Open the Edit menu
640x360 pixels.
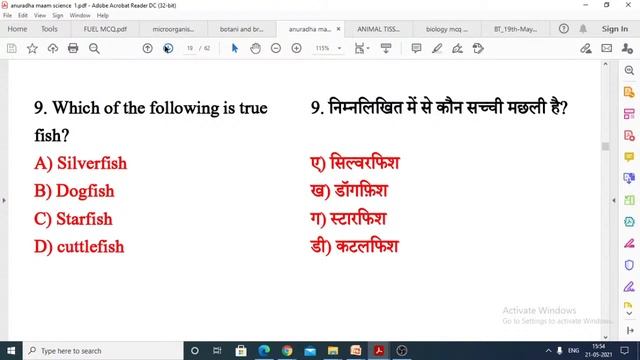pos(22,16)
